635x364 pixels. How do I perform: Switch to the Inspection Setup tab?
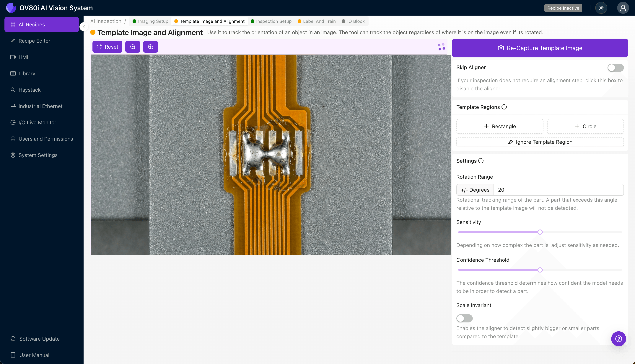(271, 21)
